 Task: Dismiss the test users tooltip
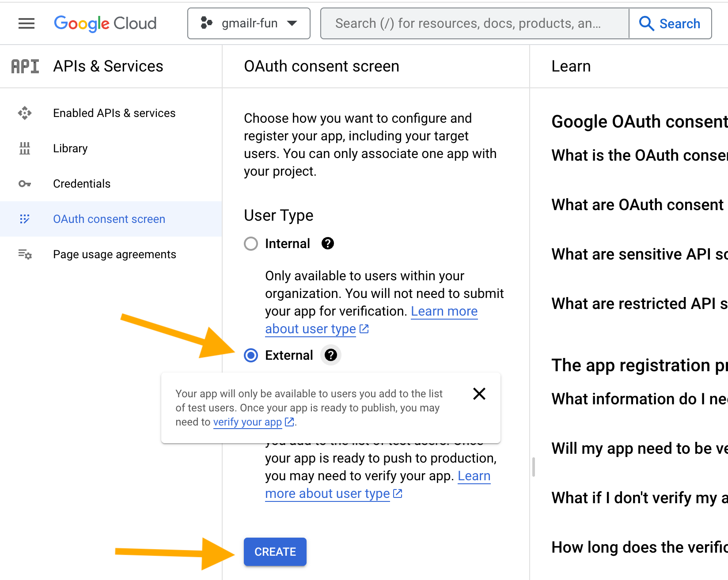pos(479,394)
